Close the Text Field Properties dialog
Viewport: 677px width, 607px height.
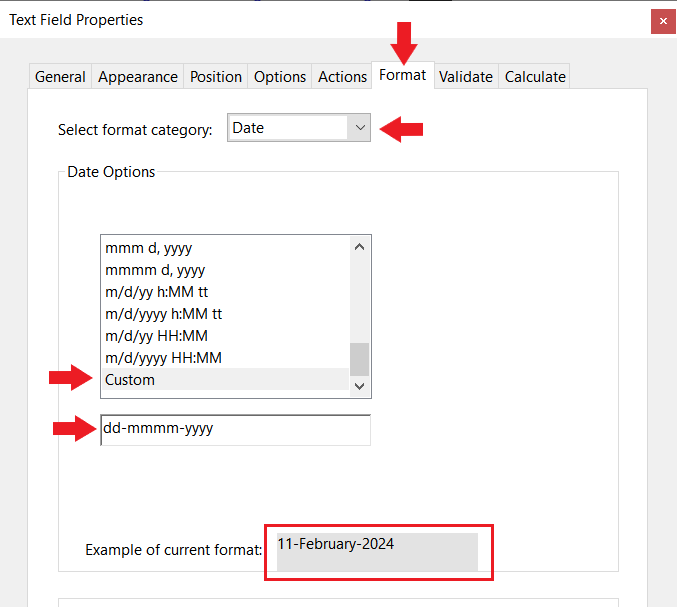[663, 20]
